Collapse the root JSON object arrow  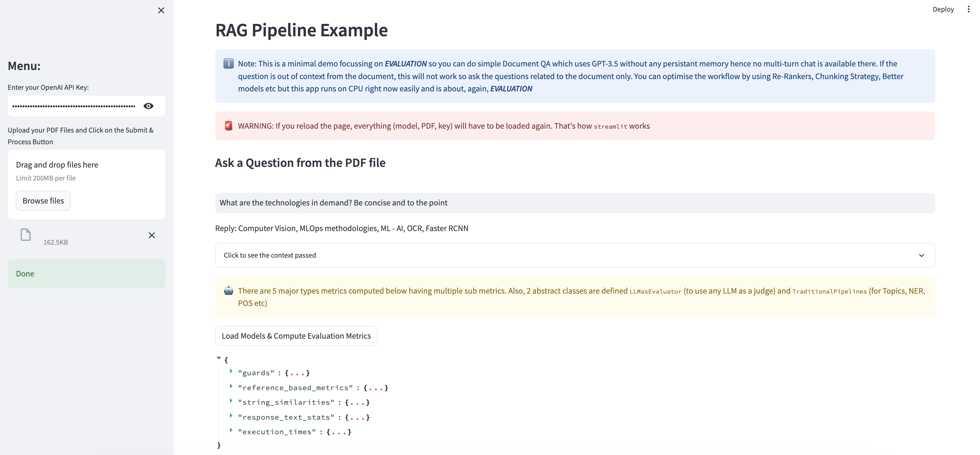219,358
